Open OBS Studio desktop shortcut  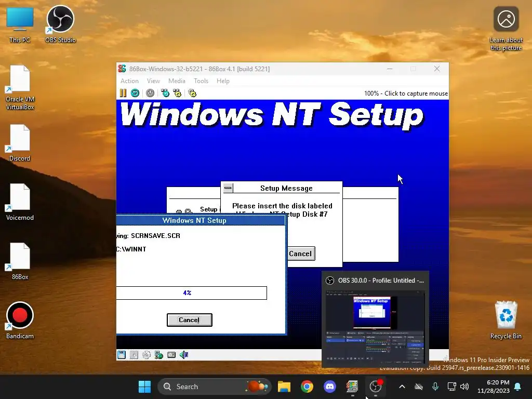pos(60,24)
